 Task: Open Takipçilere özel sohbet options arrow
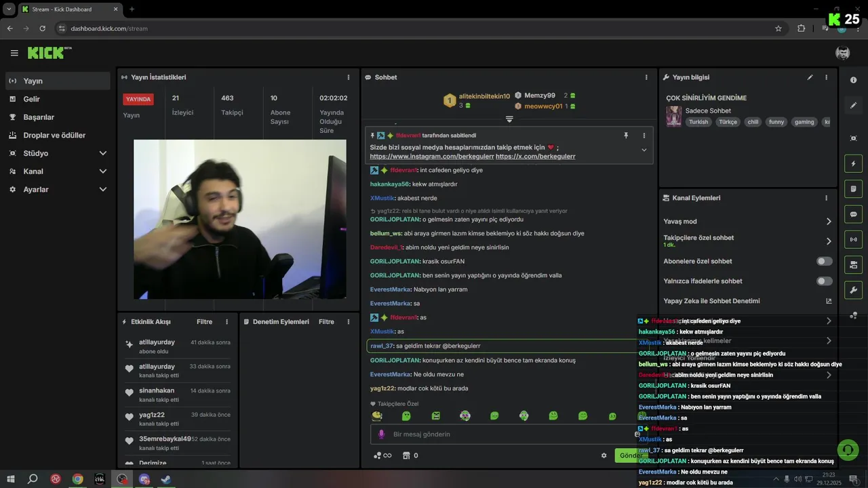(x=829, y=241)
